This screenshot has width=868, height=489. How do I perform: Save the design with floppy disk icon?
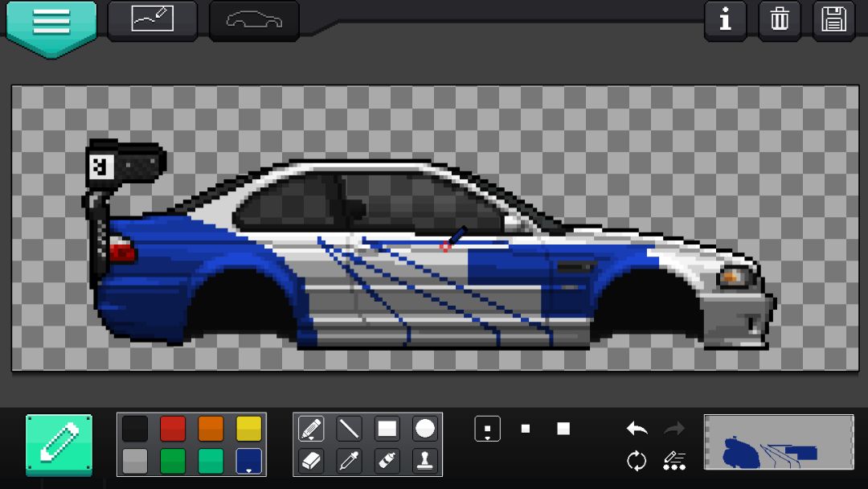(x=833, y=20)
